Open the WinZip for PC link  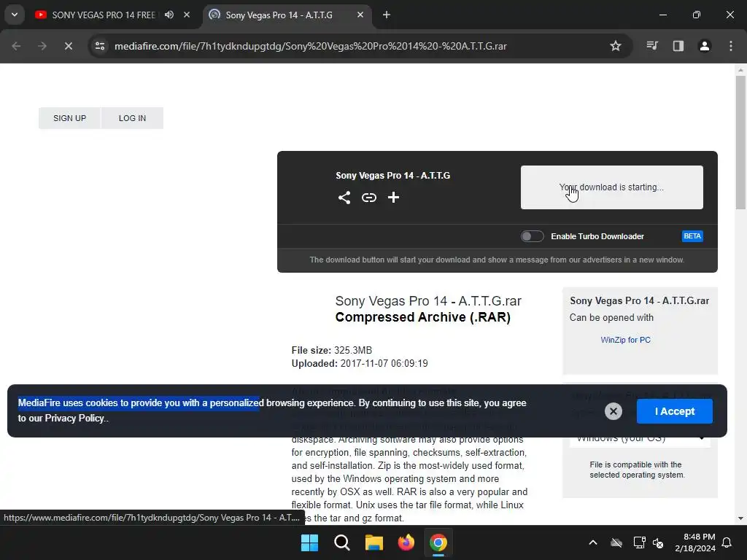point(625,340)
